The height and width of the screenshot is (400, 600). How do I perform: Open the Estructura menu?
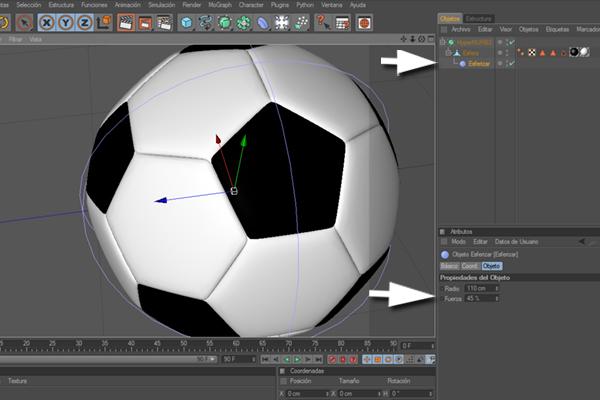(61, 5)
